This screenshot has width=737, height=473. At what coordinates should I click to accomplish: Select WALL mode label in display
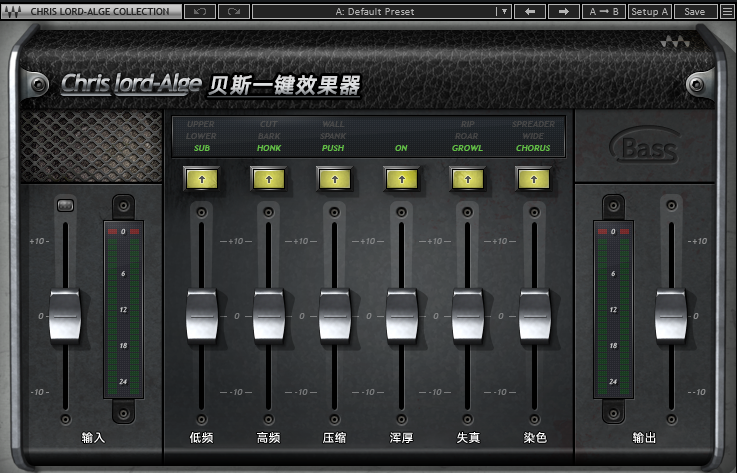pos(333,124)
